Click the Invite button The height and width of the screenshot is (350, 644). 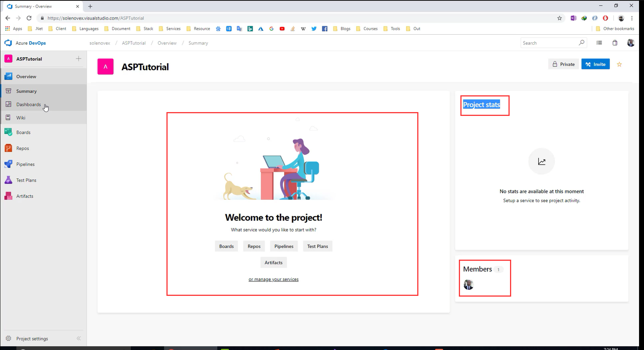[x=596, y=64]
